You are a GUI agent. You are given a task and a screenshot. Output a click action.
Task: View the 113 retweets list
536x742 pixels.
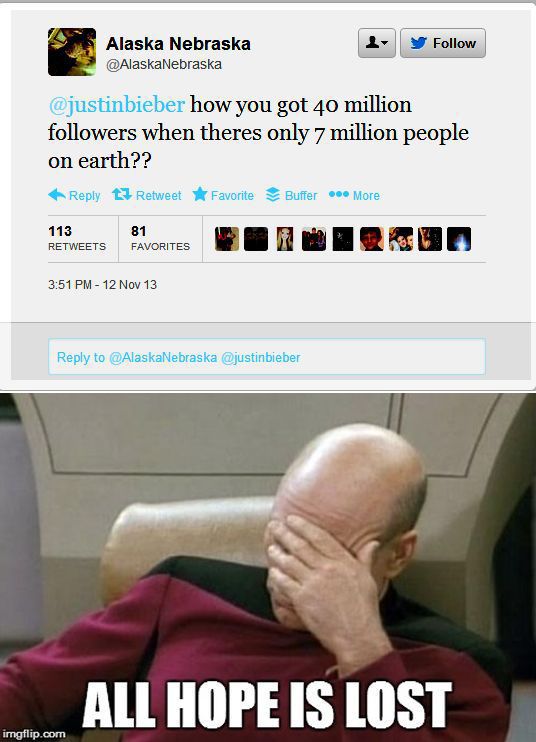(77, 238)
